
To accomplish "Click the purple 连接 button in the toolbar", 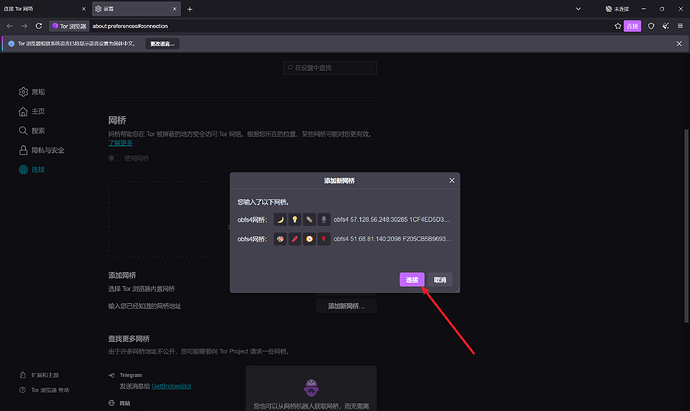I will 632,26.
